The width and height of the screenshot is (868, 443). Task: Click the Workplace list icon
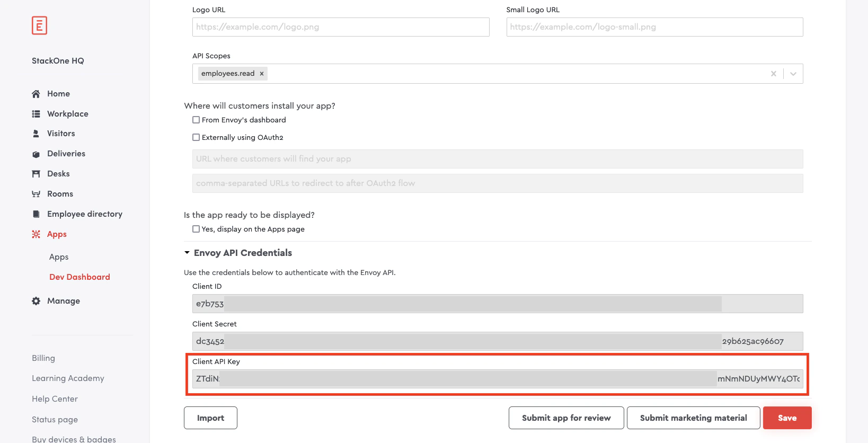(36, 114)
